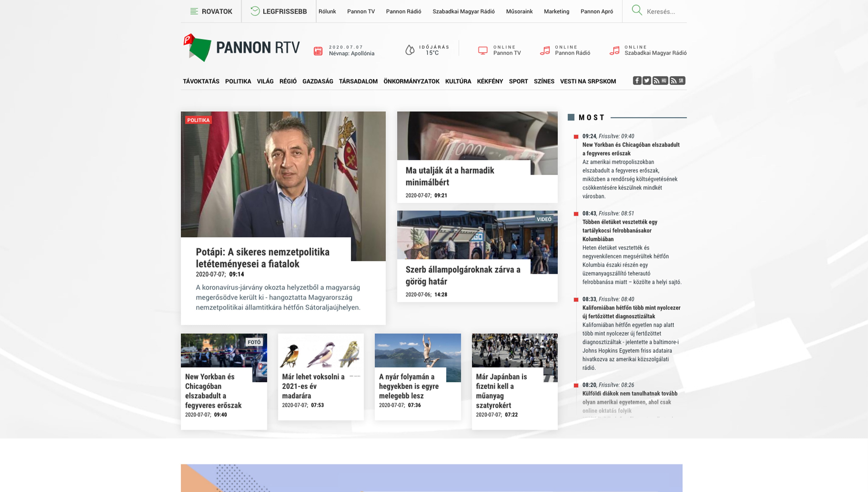Select the VILÁG category
Image resolution: width=868 pixels, height=492 pixels.
pyautogui.click(x=265, y=81)
